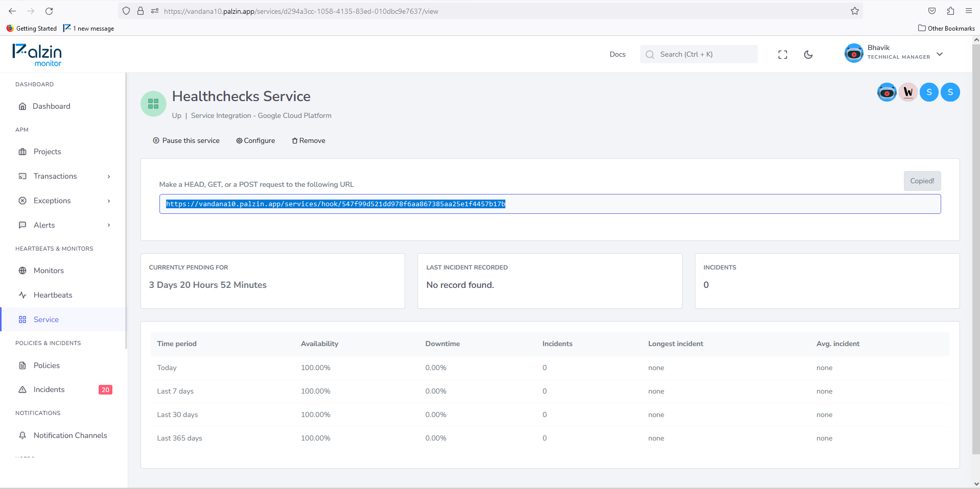Expand the Alerts submenu chevron
Screen dimensions: 980x489
[109, 225]
